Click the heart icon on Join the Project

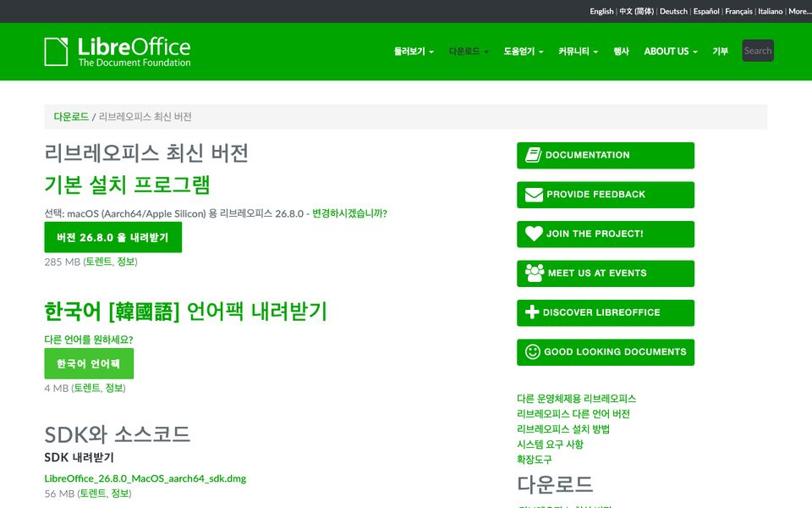tap(534, 234)
